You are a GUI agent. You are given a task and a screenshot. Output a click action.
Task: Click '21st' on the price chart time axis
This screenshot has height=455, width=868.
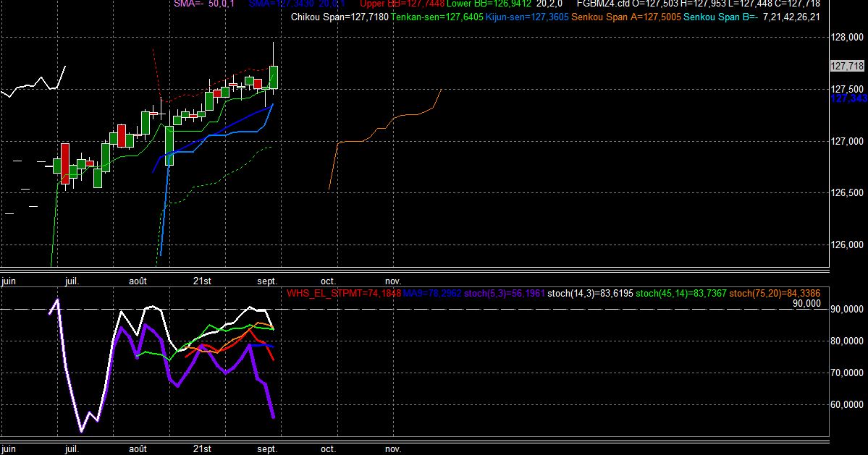202,281
